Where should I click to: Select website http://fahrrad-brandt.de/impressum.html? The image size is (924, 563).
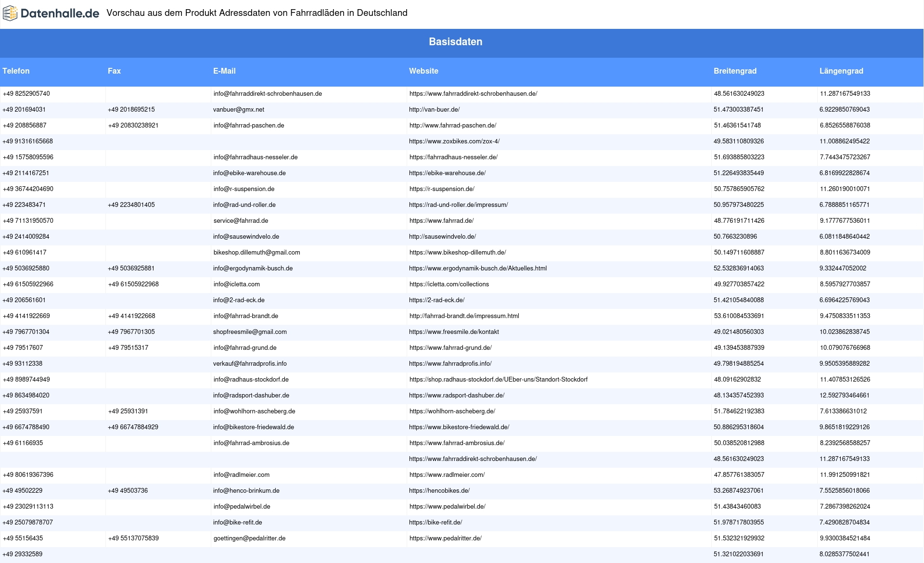click(x=464, y=316)
